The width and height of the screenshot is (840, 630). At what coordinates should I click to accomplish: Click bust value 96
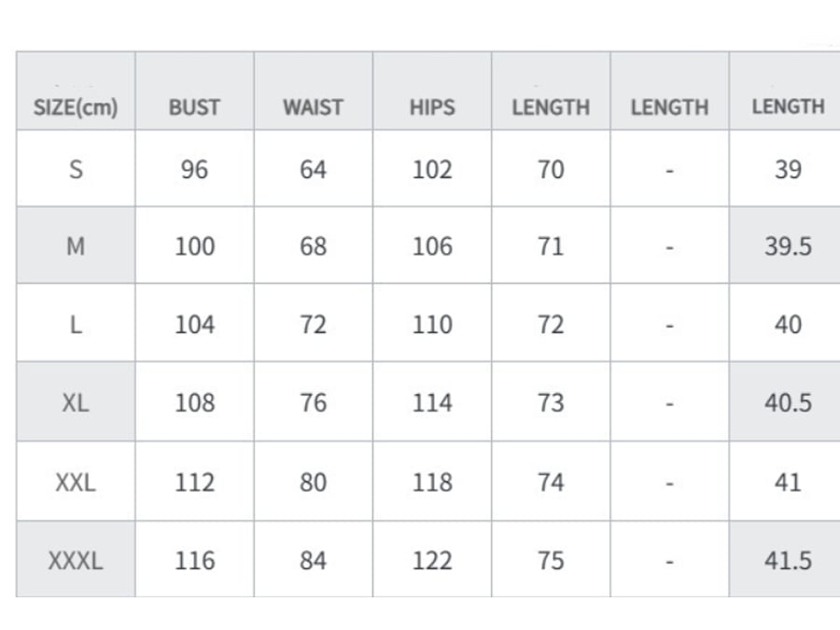click(194, 170)
